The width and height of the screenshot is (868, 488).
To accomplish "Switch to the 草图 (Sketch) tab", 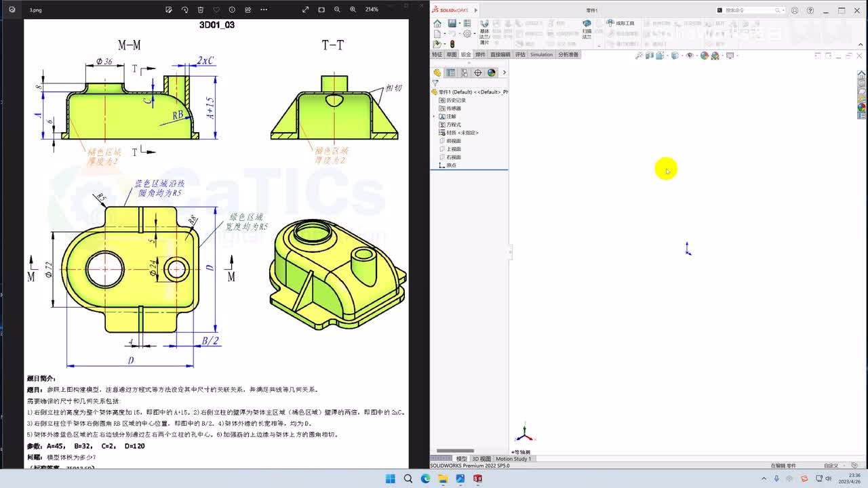I will 451,55.
